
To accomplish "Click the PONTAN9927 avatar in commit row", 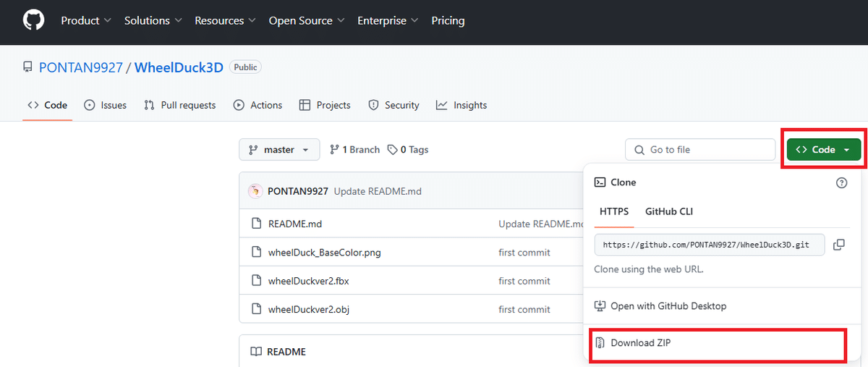I will 255,191.
